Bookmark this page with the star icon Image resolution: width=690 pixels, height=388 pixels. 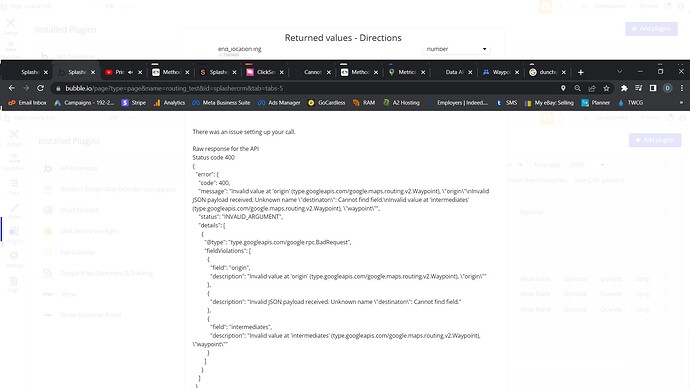[606, 88]
